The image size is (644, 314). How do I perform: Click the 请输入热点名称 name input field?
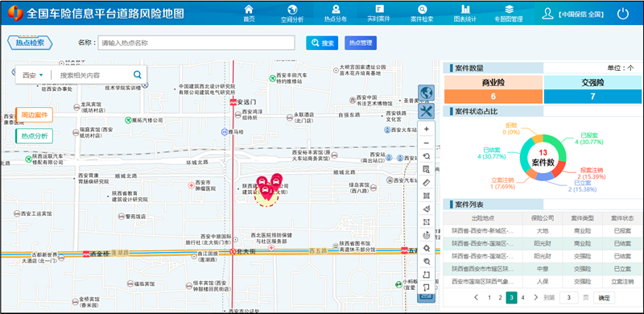tap(196, 43)
